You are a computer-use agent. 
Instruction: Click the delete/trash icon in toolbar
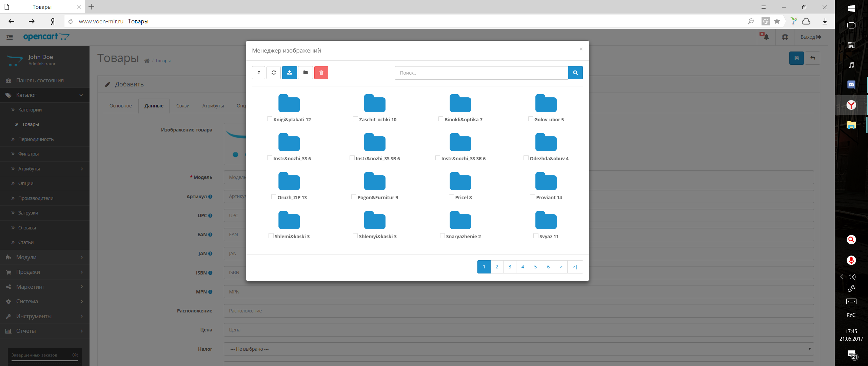click(322, 73)
